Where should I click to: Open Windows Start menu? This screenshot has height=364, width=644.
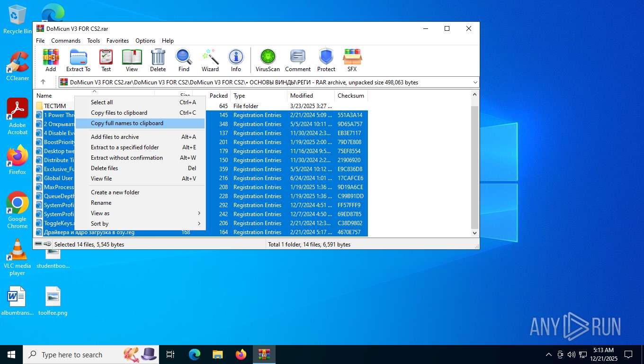[x=11, y=355]
